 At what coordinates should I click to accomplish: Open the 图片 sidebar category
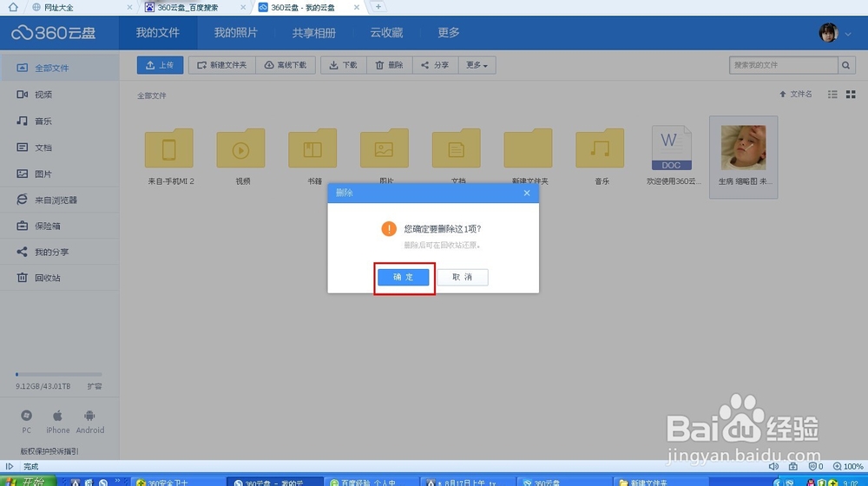[59, 174]
